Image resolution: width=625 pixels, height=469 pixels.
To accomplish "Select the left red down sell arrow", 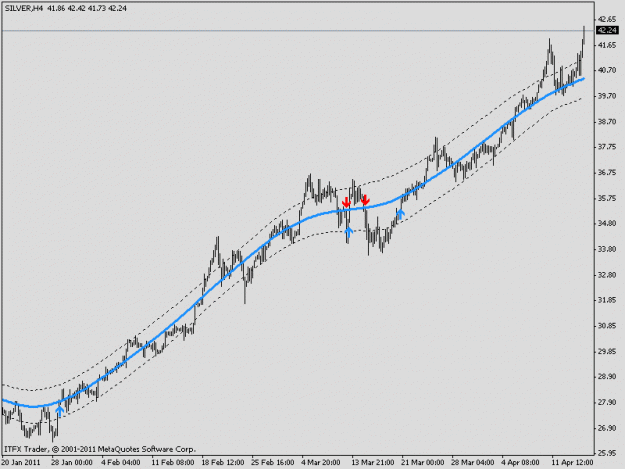I will pyautogui.click(x=346, y=201).
